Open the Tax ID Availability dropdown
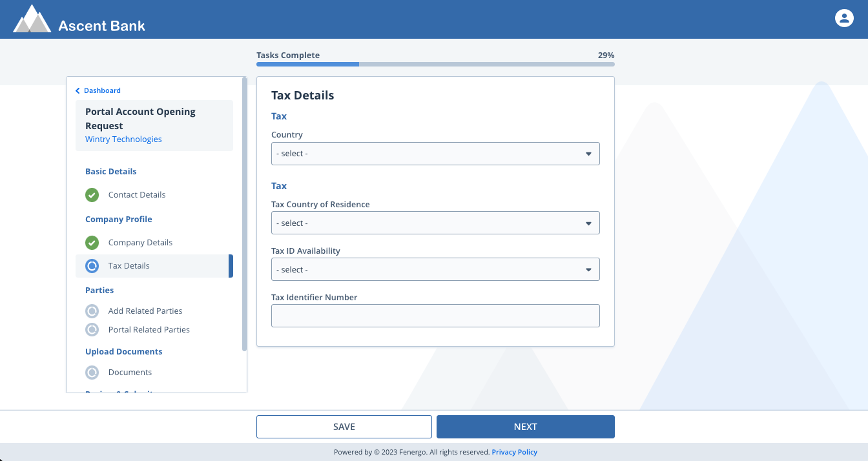Screen dimensions: 868x461 (435, 269)
